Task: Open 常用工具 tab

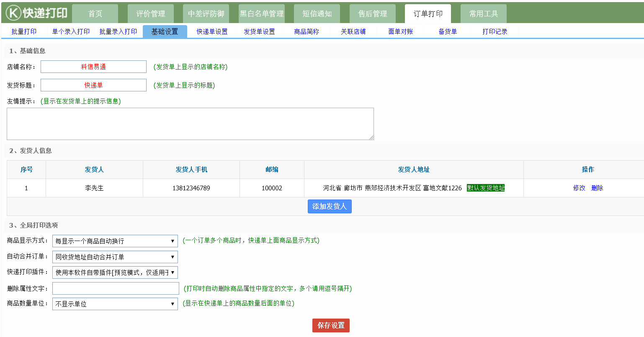Action: (484, 14)
